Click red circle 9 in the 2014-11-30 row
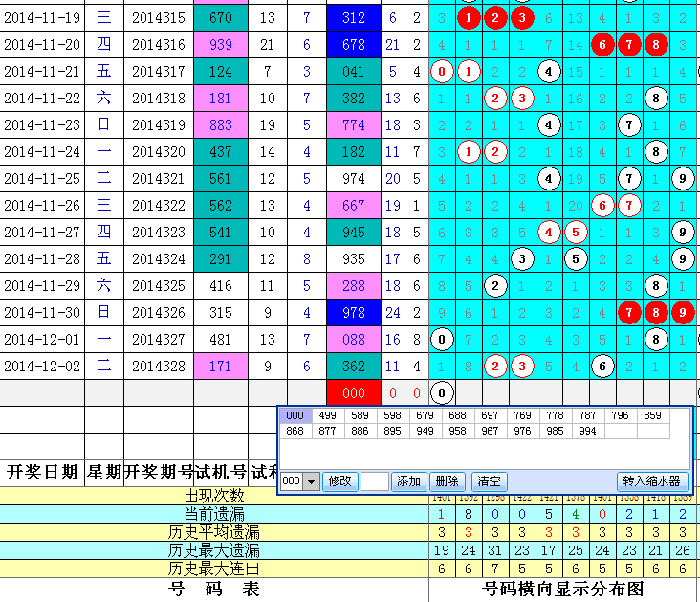Screen dimensions: 700x602 click(682, 312)
